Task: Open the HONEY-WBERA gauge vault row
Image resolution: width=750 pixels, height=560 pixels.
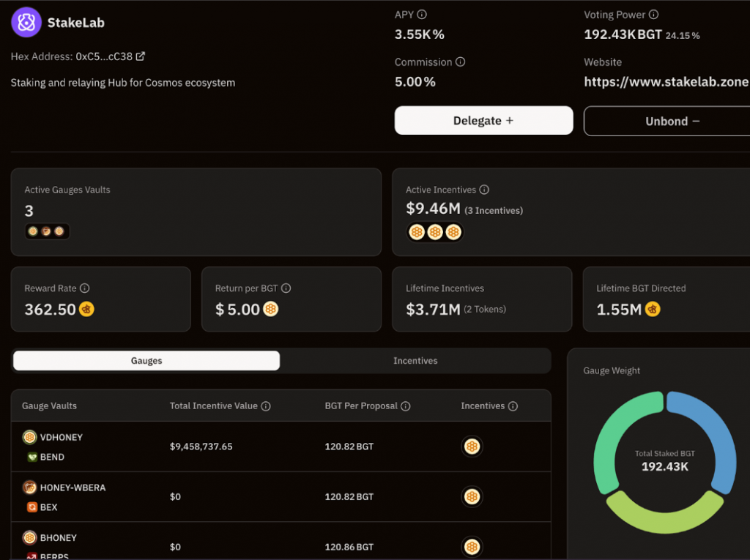Action: tap(73, 488)
